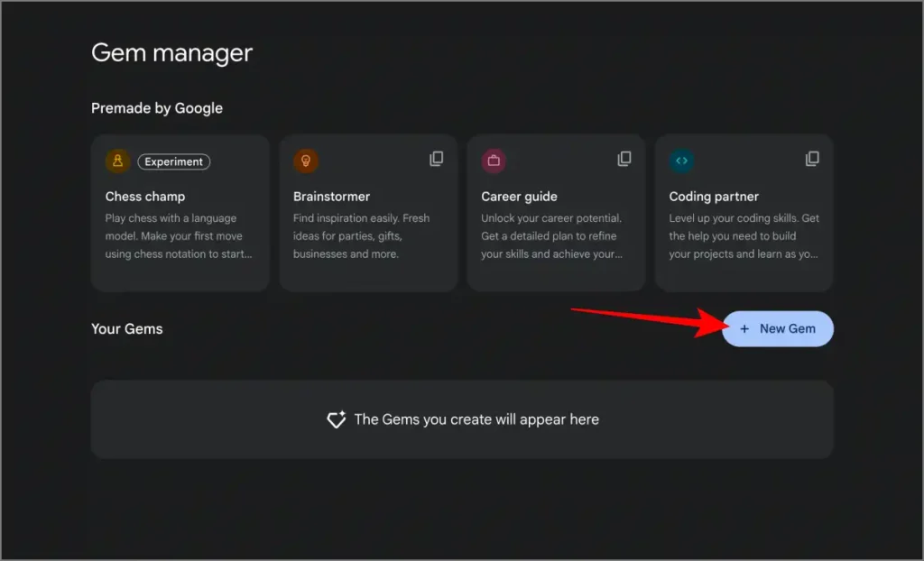This screenshot has width=924, height=561.
Task: Click the Coding partner code brackets icon
Action: coord(681,161)
